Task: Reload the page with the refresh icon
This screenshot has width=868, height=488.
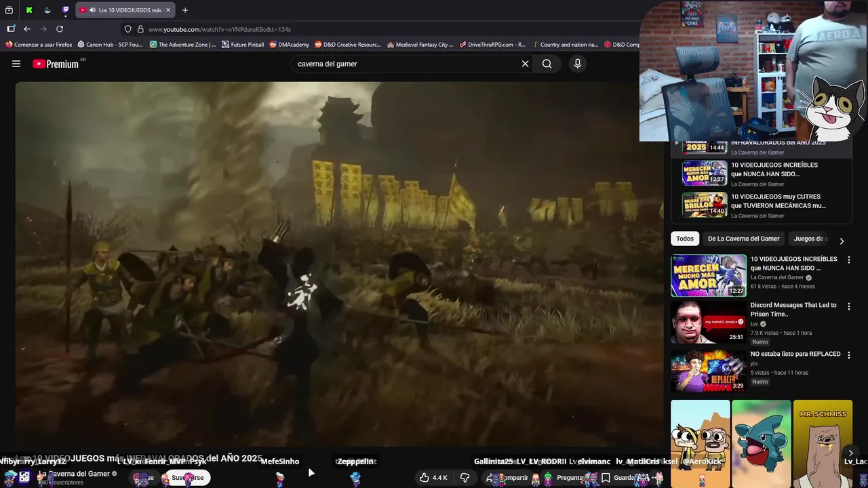Action: (60, 29)
